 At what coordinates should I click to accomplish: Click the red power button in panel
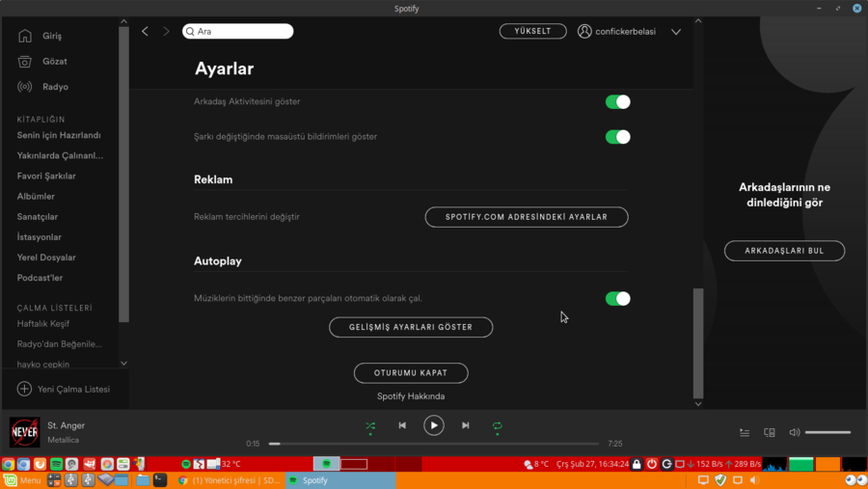(652, 464)
